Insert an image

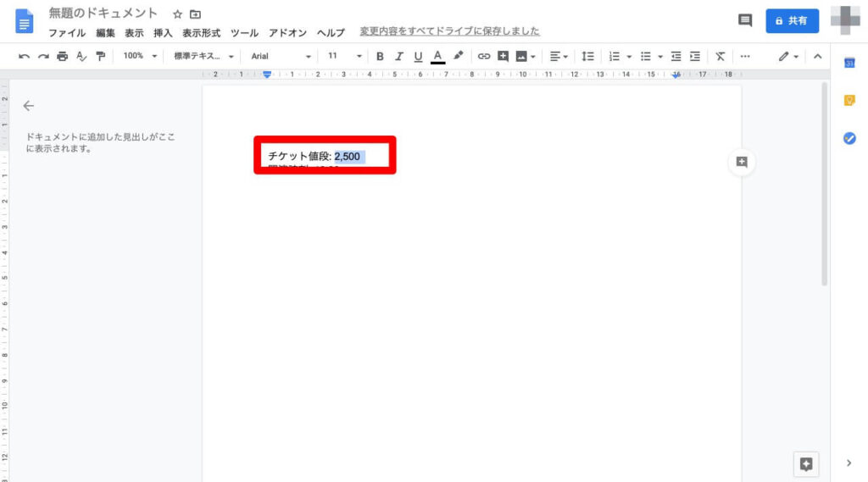point(521,57)
